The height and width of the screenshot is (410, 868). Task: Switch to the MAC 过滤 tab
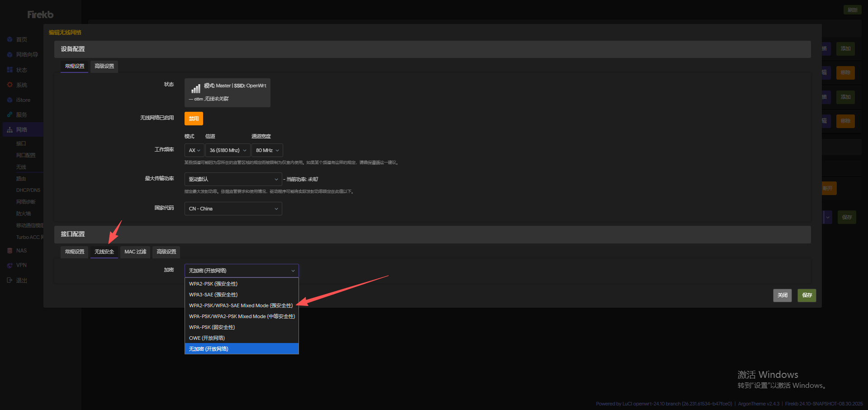pyautogui.click(x=135, y=252)
